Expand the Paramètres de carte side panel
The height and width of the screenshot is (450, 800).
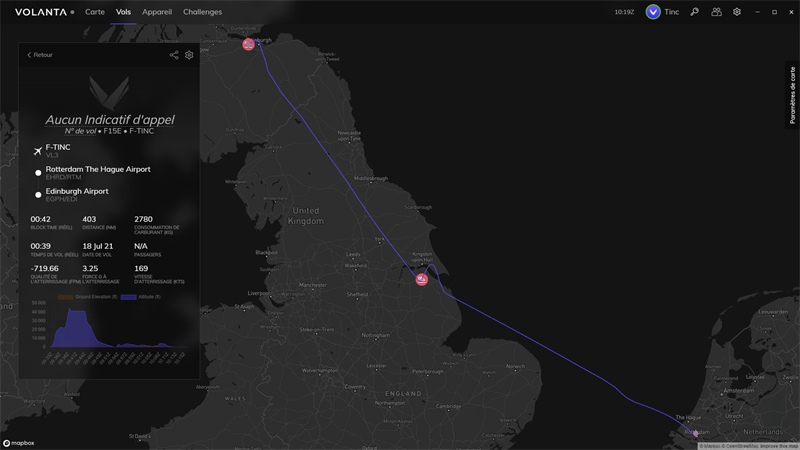[x=792, y=95]
